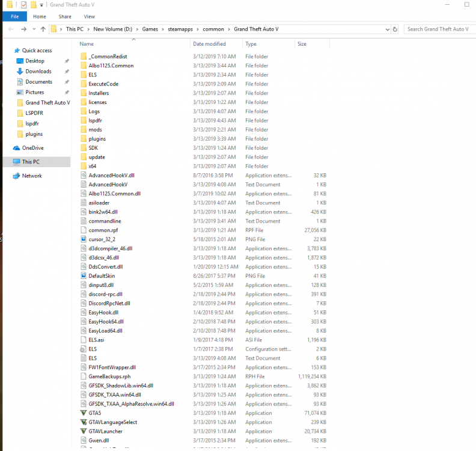The height and width of the screenshot is (451, 476).
Task: Expand the chevron after steamapps in breadcrumb
Action: tap(198, 29)
